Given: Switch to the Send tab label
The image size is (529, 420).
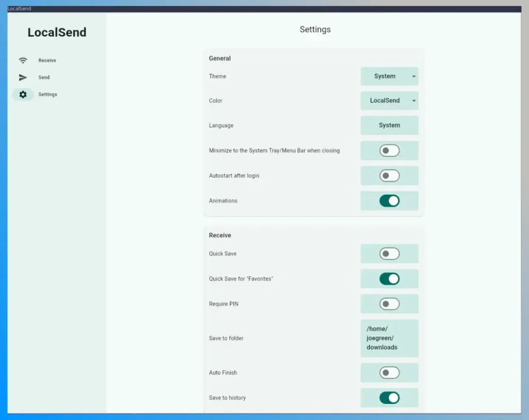Looking at the screenshot, I should (x=44, y=77).
